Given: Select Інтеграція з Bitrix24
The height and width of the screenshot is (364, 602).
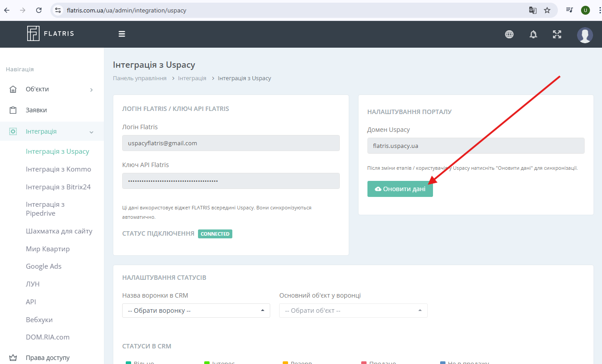Looking at the screenshot, I should pyautogui.click(x=58, y=187).
